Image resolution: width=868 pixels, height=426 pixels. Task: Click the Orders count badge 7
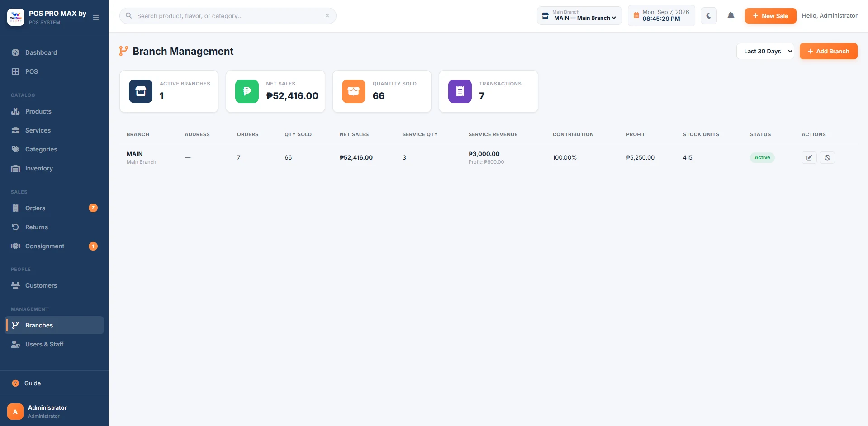click(93, 208)
